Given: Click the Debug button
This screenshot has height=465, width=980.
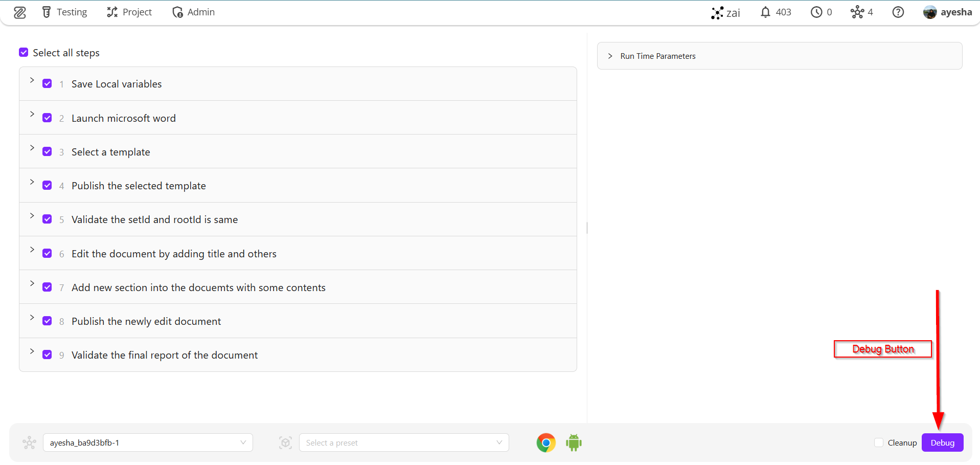Looking at the screenshot, I should (942, 442).
